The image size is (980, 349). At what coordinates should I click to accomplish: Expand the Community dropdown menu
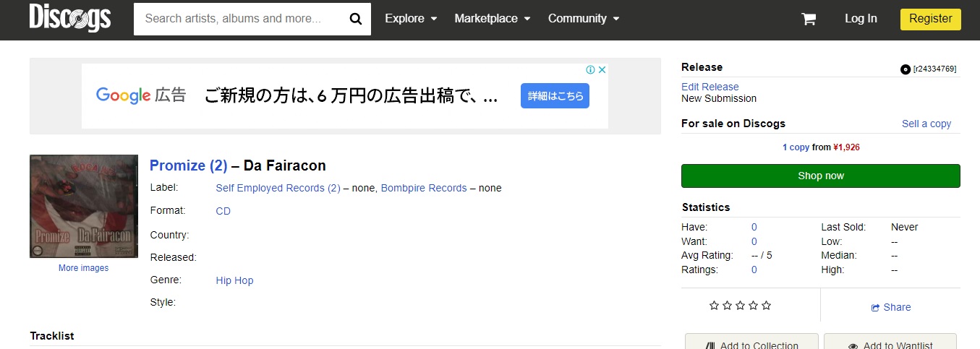click(x=584, y=19)
